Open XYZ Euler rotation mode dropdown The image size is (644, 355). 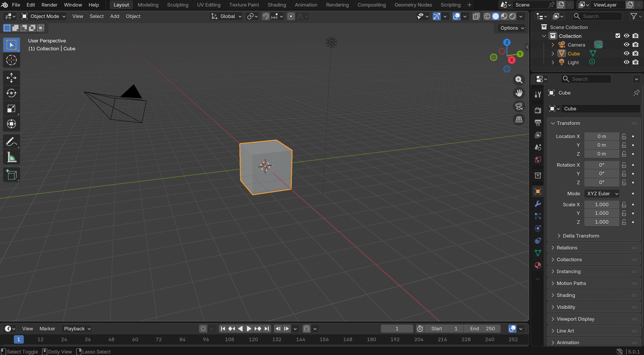pyautogui.click(x=602, y=193)
